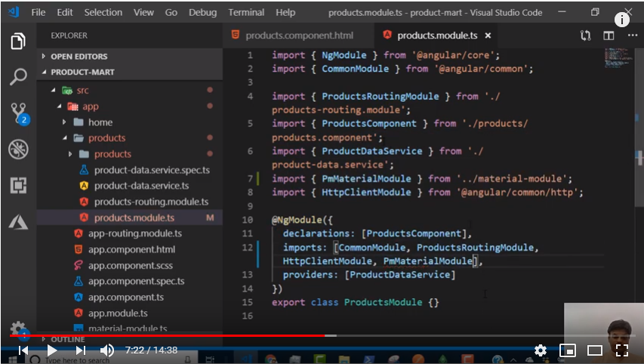Play the video
This screenshot has width=644, height=364.
click(x=51, y=350)
